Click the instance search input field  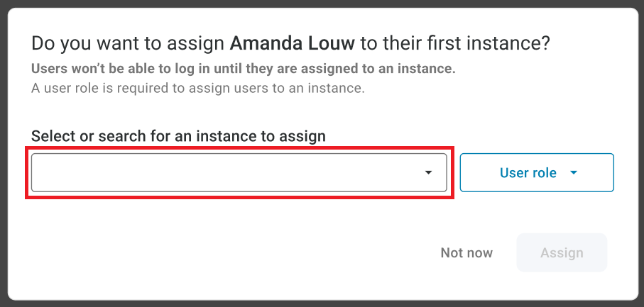[x=227, y=172]
